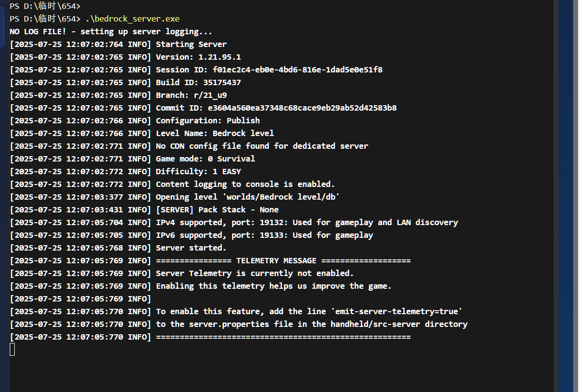580x392 pixels.
Task: Click the 'Level Name: Bedrock level' text
Action: tap(215, 134)
